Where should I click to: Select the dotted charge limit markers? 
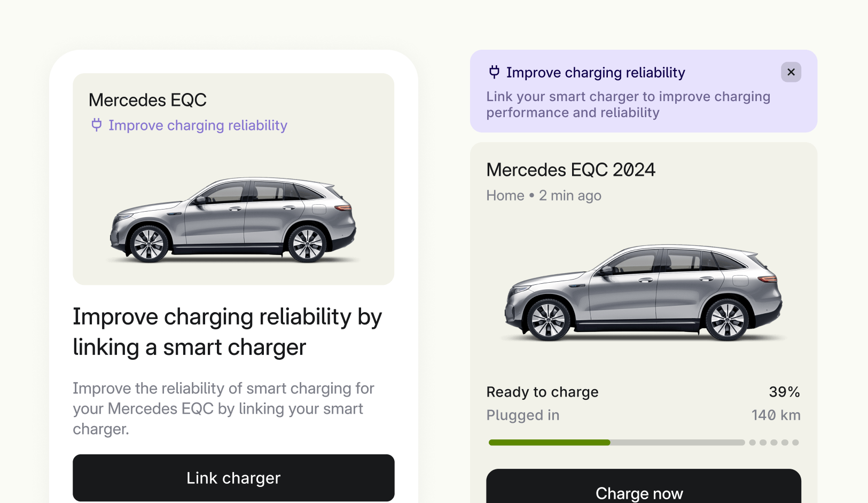[x=774, y=442]
